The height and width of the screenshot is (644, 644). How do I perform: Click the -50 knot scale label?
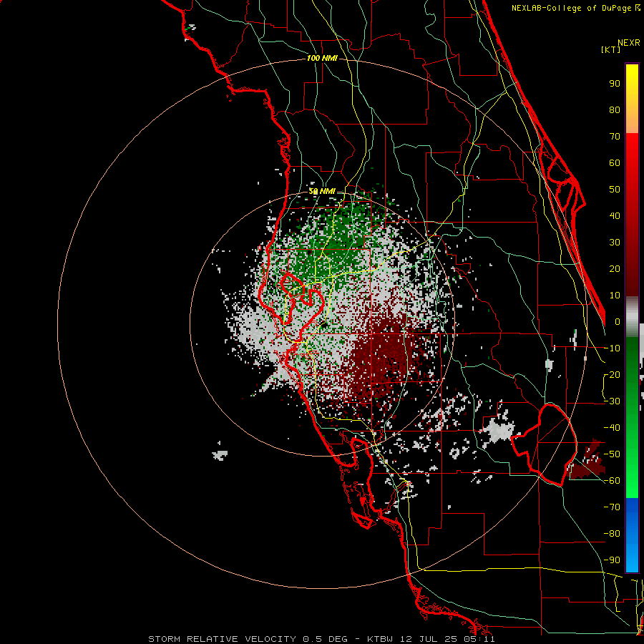pyautogui.click(x=612, y=454)
